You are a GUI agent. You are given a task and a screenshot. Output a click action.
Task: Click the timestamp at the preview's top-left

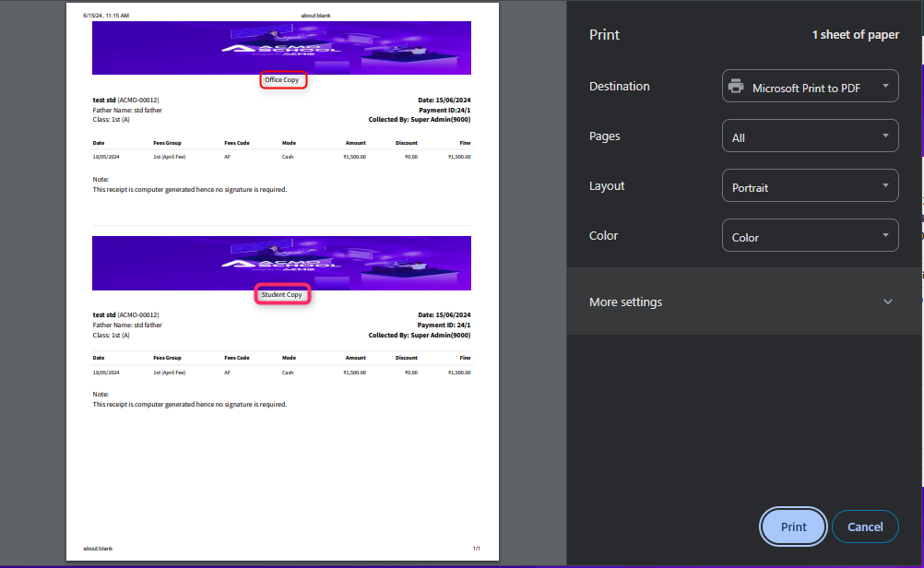pyautogui.click(x=106, y=16)
